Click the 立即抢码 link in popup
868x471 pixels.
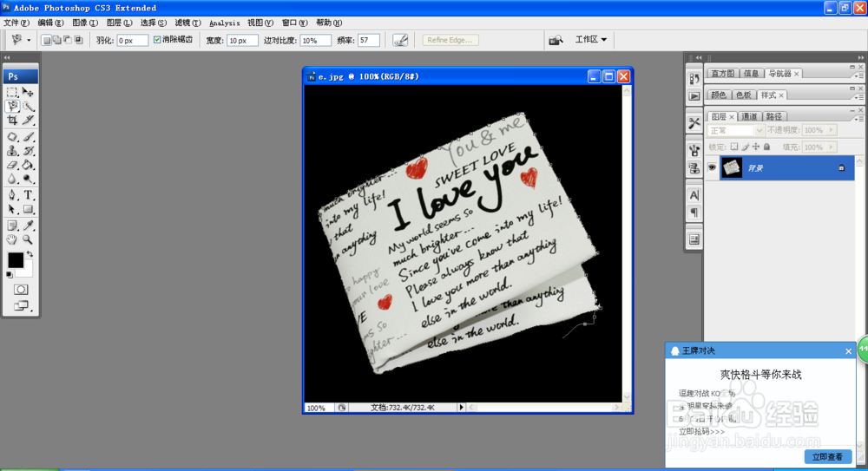pyautogui.click(x=701, y=431)
